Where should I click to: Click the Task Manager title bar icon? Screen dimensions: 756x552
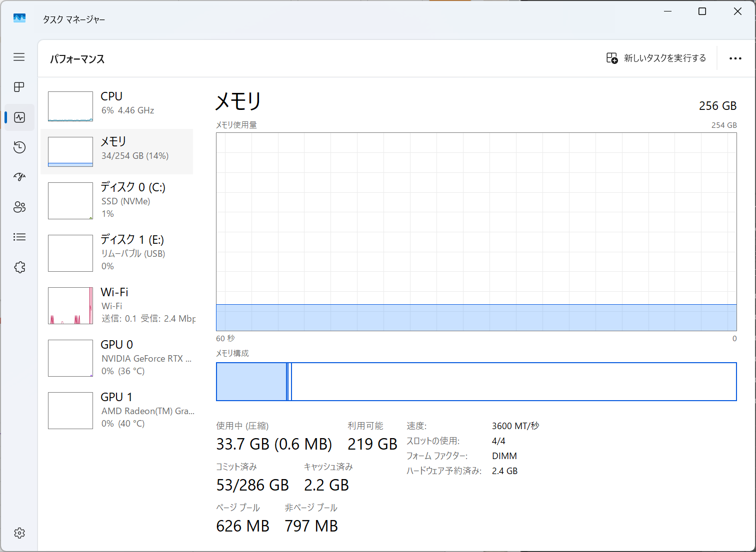pos(19,18)
